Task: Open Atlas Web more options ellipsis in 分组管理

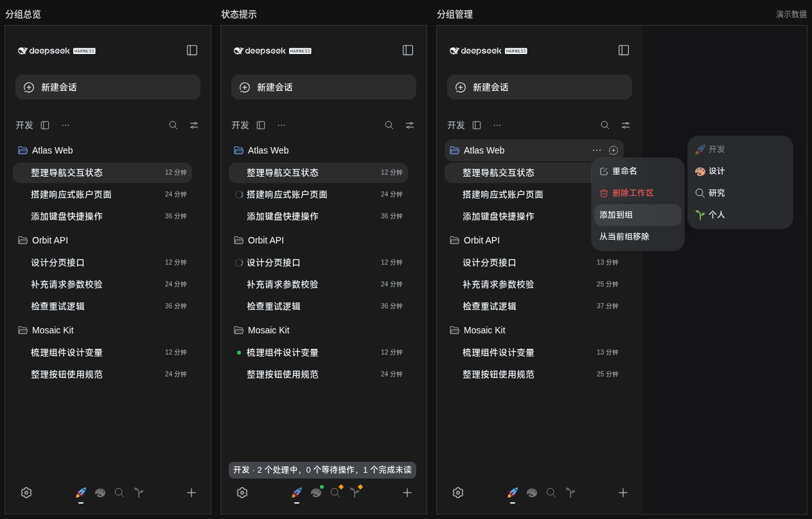Action: click(597, 150)
